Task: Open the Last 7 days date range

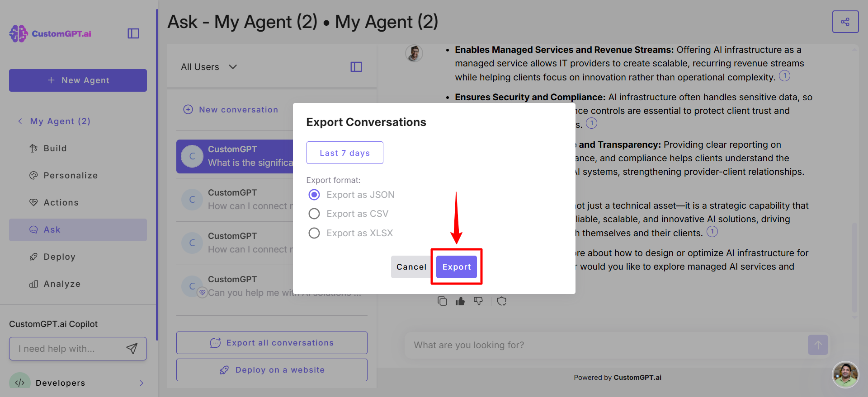Action: tap(345, 153)
